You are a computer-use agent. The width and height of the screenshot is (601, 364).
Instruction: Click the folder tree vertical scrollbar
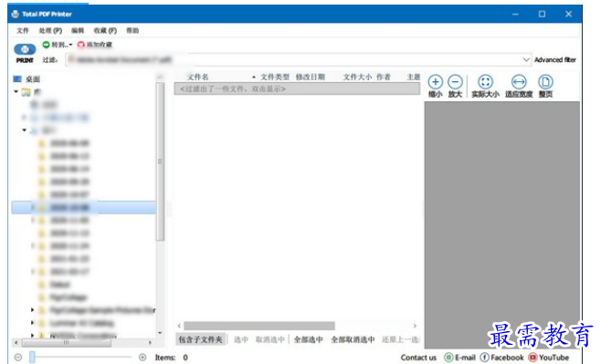pos(160,161)
